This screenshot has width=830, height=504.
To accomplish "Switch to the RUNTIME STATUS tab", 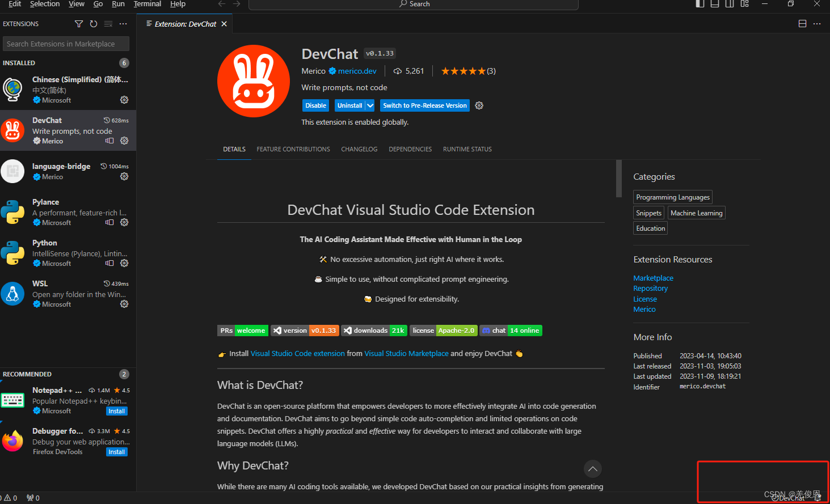I will coord(467,149).
